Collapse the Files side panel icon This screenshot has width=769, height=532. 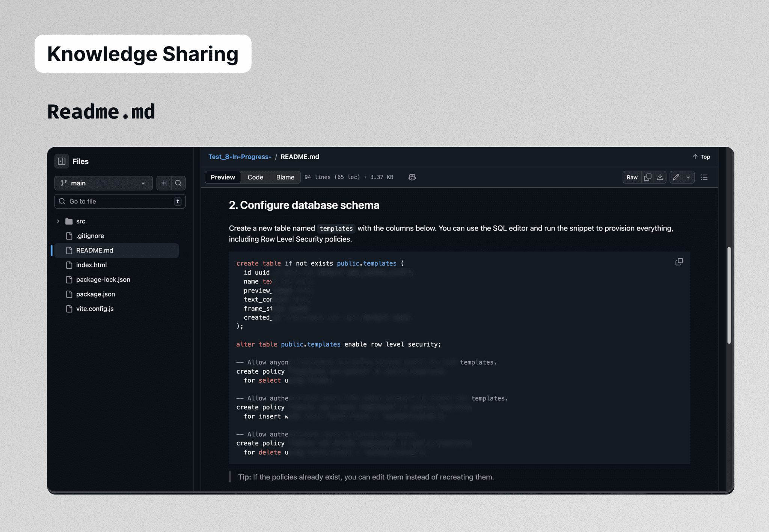point(62,161)
